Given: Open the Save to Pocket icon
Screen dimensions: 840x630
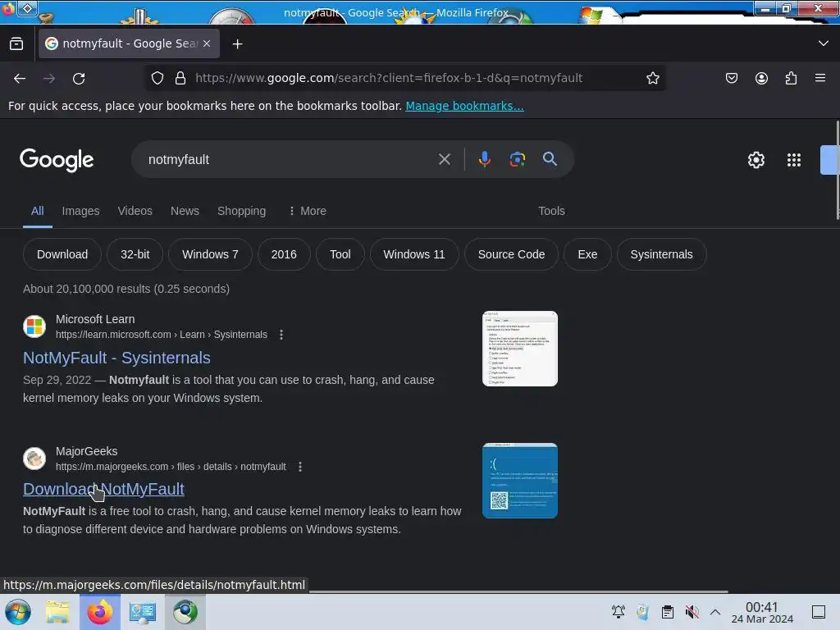Looking at the screenshot, I should 731,78.
